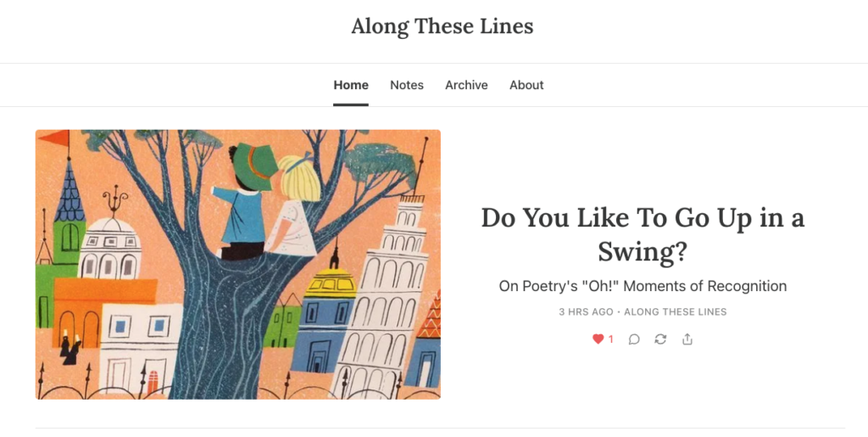Go to the Archive tab
The height and width of the screenshot is (437, 868).
pos(466,85)
